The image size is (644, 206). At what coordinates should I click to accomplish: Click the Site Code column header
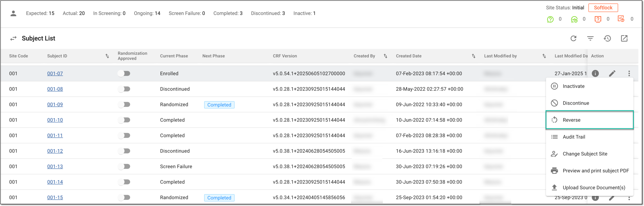click(x=19, y=56)
